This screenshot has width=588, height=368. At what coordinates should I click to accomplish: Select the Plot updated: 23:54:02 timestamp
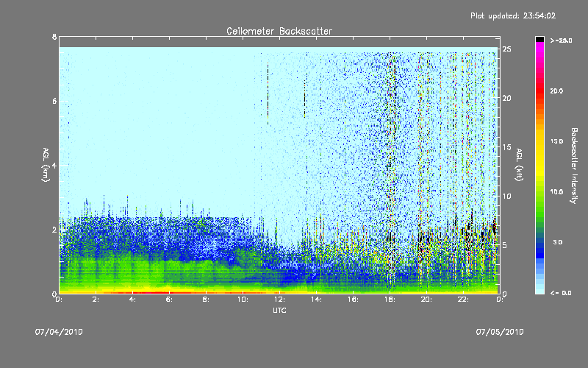click(513, 15)
